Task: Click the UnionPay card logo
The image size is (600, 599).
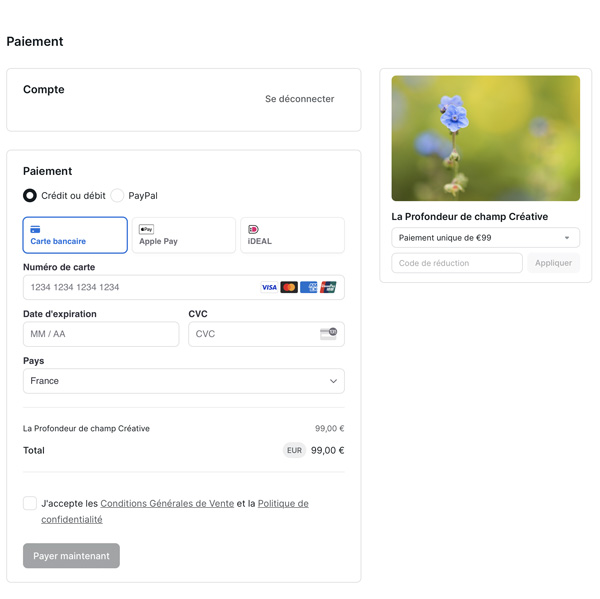Action: (328, 287)
